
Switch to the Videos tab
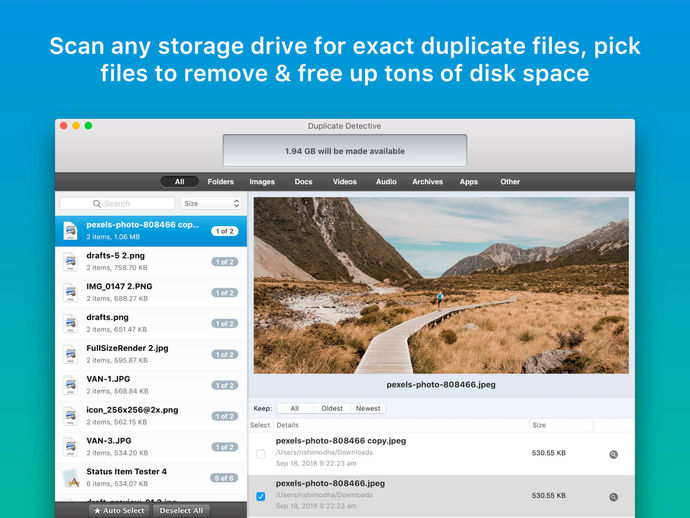click(x=345, y=181)
